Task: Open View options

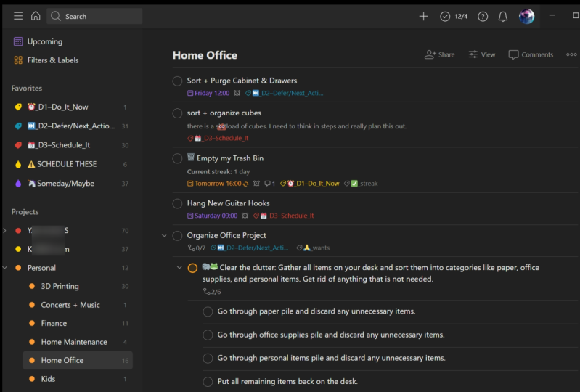Action: pyautogui.click(x=481, y=54)
